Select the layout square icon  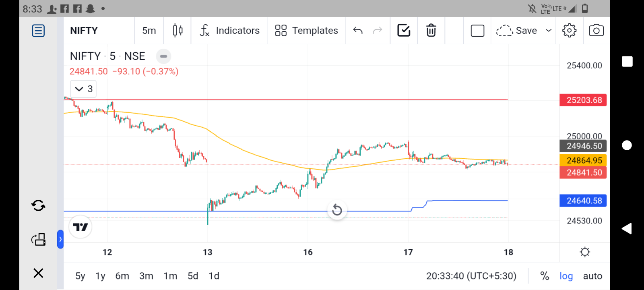(x=477, y=31)
